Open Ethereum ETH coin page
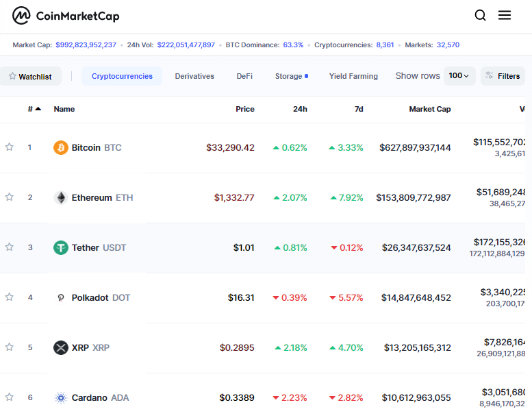This screenshot has height=420, width=532. [x=102, y=197]
